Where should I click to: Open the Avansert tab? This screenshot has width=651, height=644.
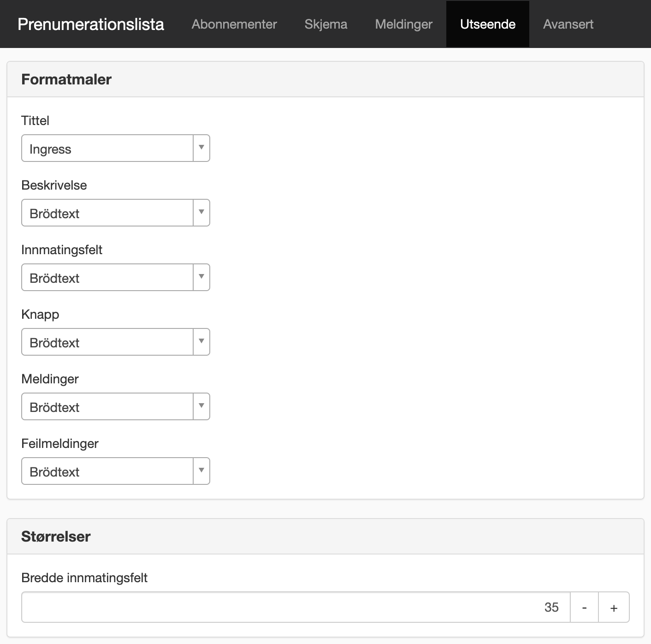click(568, 24)
